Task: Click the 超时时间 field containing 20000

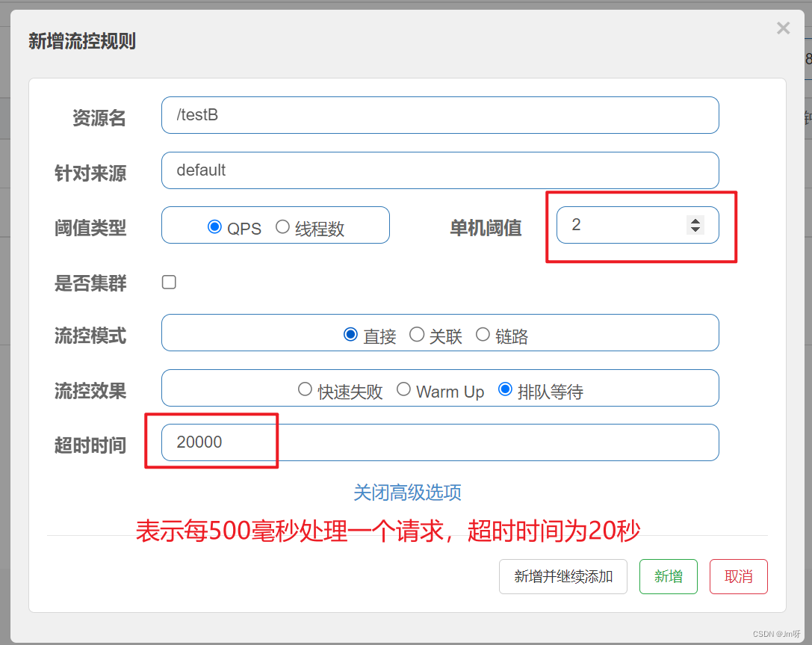Action: coord(441,442)
